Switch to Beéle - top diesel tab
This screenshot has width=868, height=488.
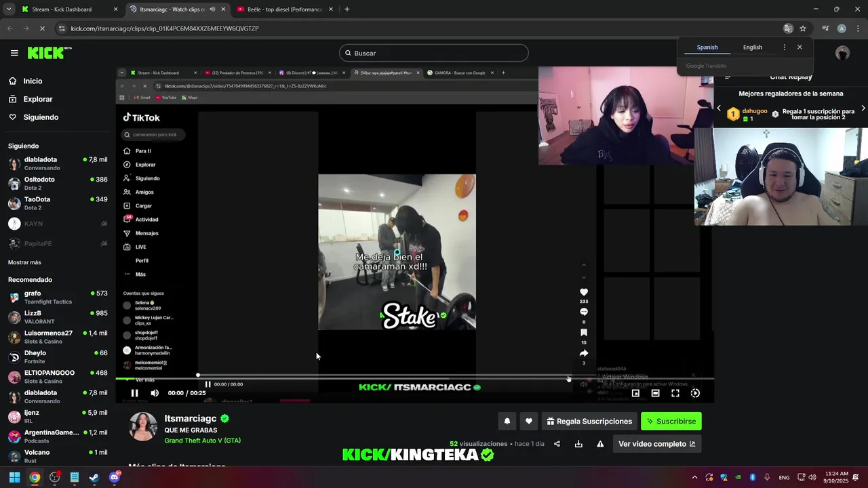pos(285,9)
